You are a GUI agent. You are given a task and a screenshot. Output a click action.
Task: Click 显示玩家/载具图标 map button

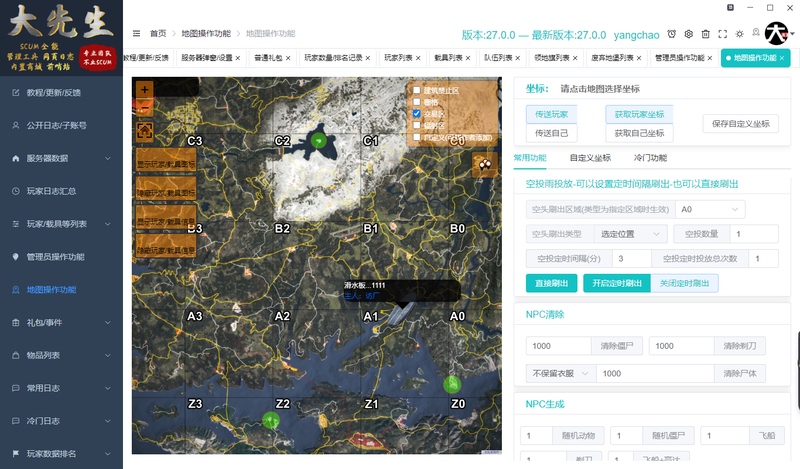166,160
